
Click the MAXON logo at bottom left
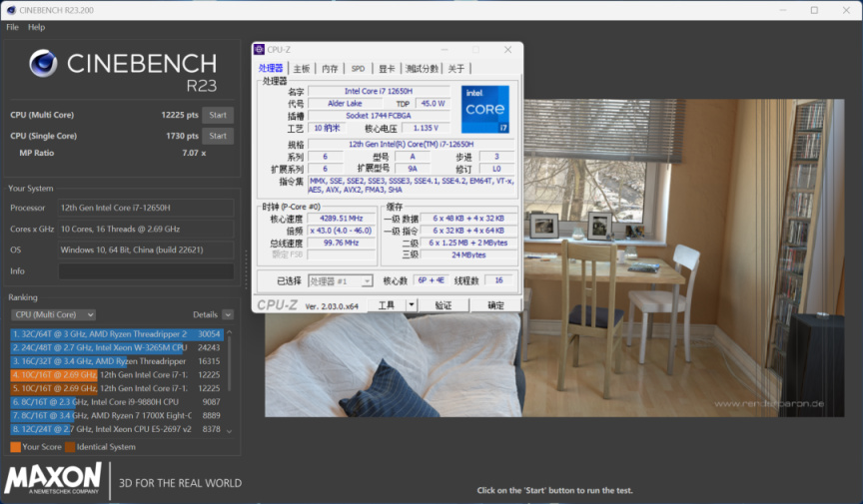tap(53, 478)
